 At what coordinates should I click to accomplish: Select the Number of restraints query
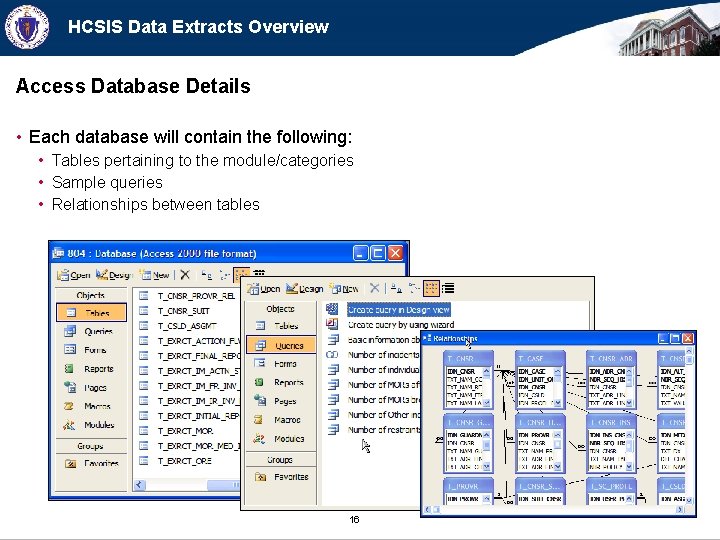[x=383, y=430]
